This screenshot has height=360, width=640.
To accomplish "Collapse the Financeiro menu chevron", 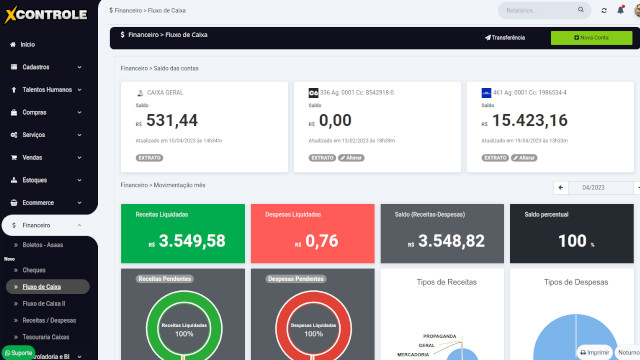I will [x=79, y=225].
